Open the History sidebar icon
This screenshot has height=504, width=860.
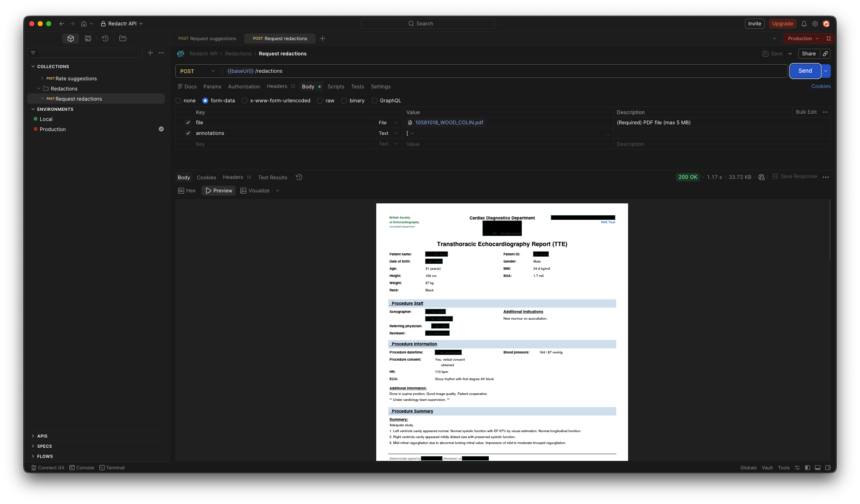point(105,38)
